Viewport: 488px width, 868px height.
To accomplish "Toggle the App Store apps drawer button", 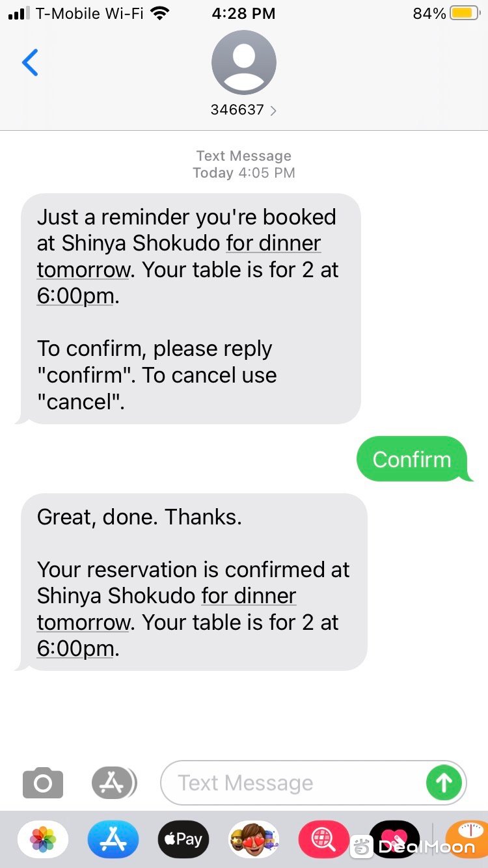I will [114, 783].
